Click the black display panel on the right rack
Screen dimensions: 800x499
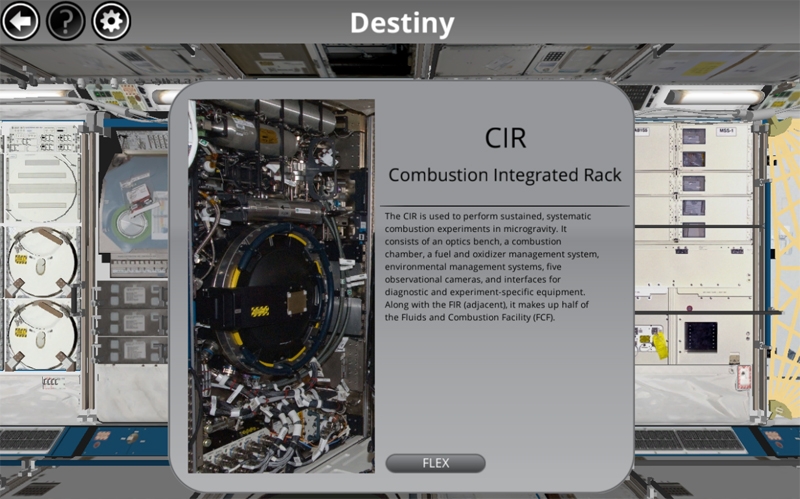[700, 335]
